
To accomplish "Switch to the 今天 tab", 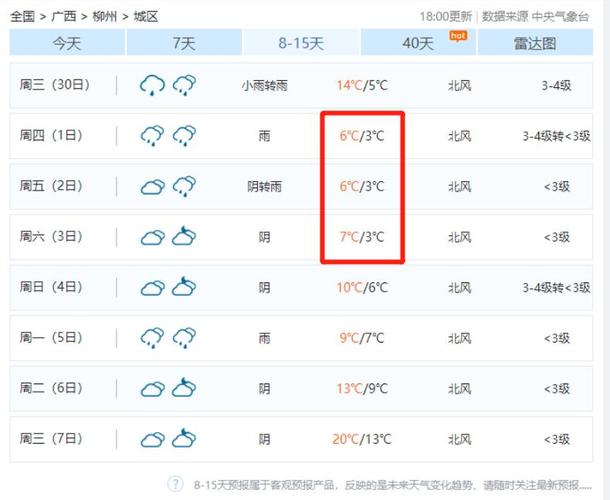I will coord(67,42).
